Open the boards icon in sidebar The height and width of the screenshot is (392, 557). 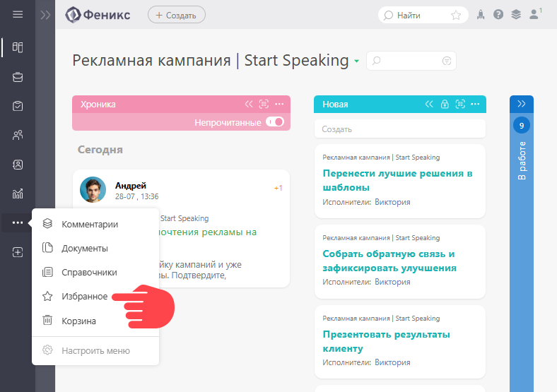coord(18,47)
